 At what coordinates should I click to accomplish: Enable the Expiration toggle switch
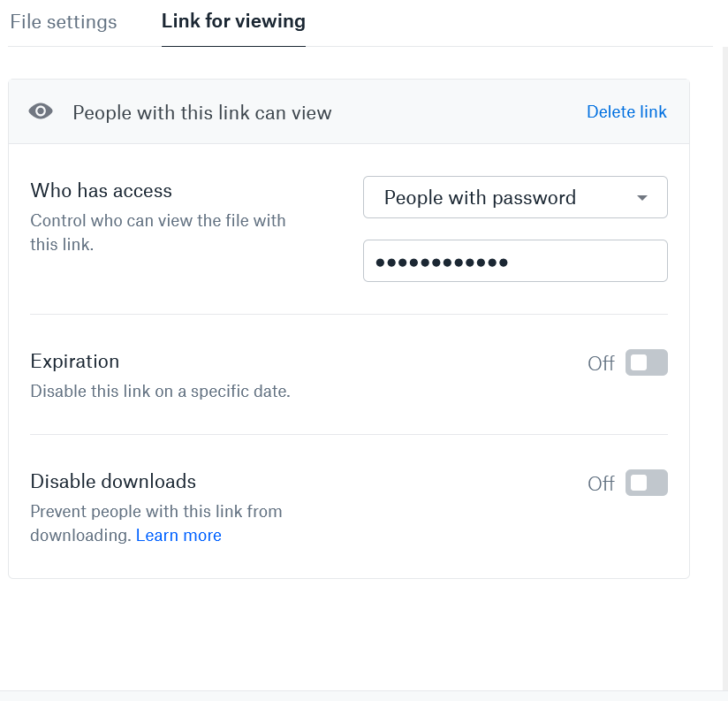tap(646, 362)
